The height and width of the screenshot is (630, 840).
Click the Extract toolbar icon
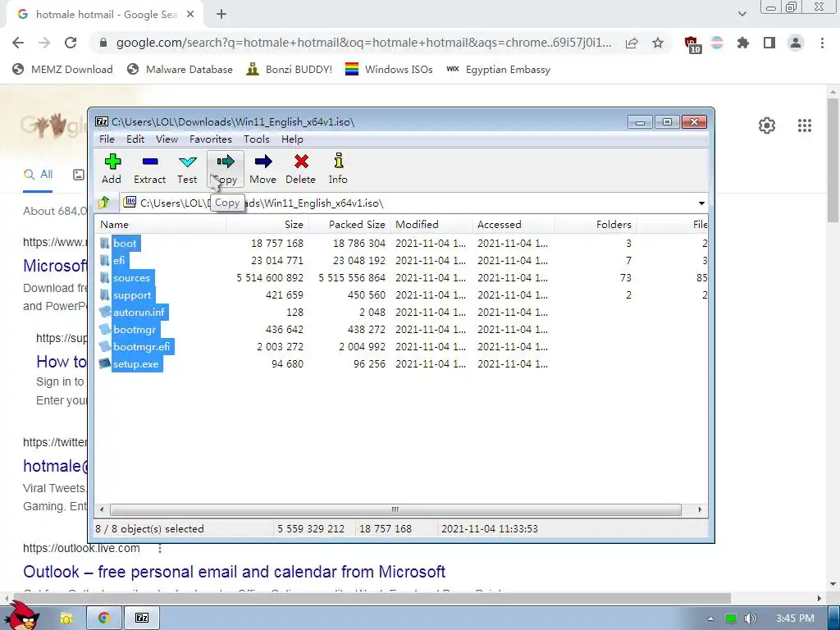[x=150, y=169]
